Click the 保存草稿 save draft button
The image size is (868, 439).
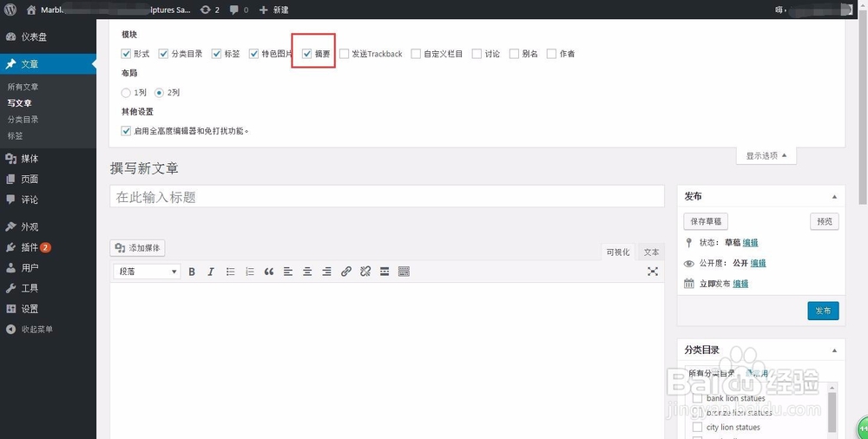click(x=706, y=221)
